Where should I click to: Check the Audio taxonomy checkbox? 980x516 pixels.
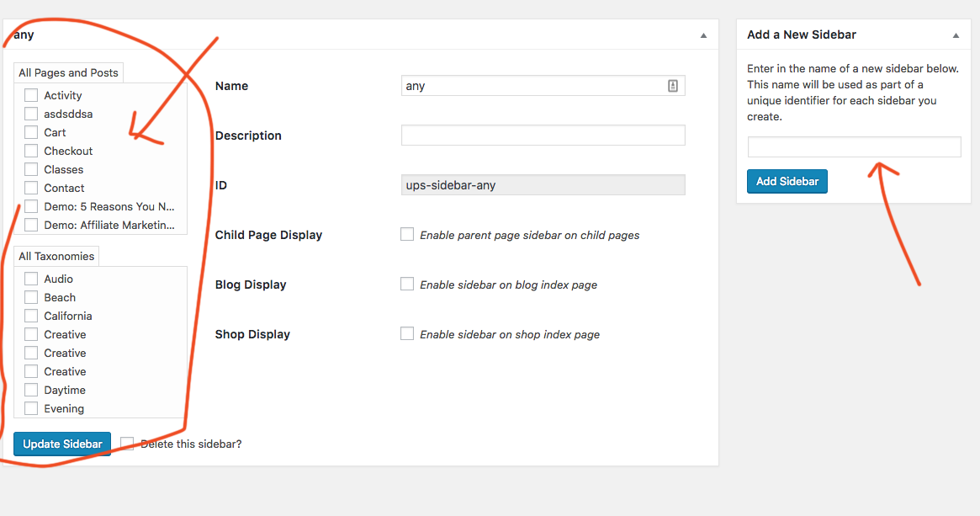pos(31,279)
